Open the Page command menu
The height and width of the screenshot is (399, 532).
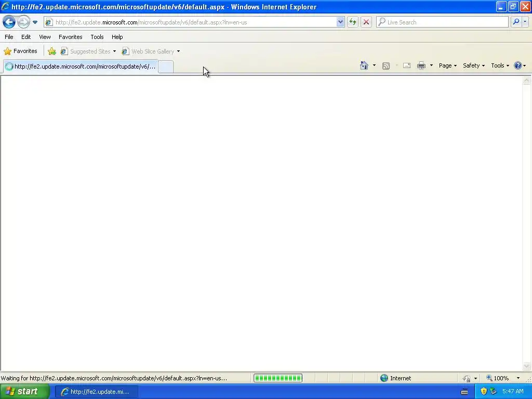[x=447, y=65]
